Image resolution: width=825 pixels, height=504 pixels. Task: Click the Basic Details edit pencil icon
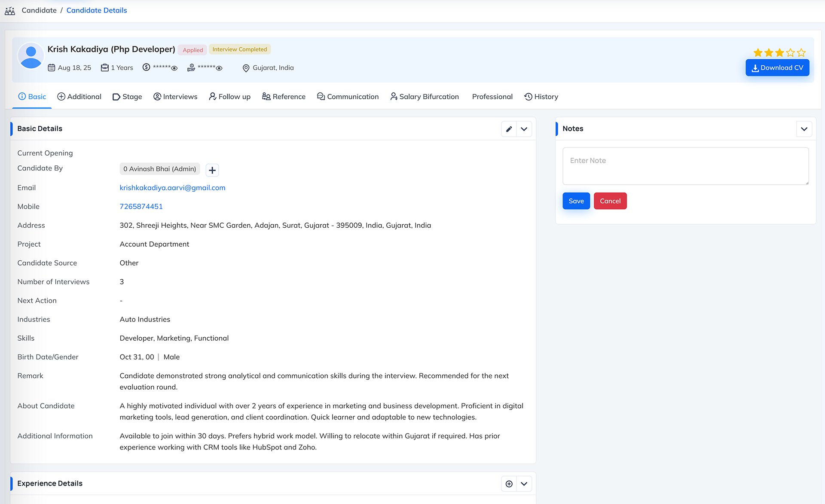click(509, 129)
